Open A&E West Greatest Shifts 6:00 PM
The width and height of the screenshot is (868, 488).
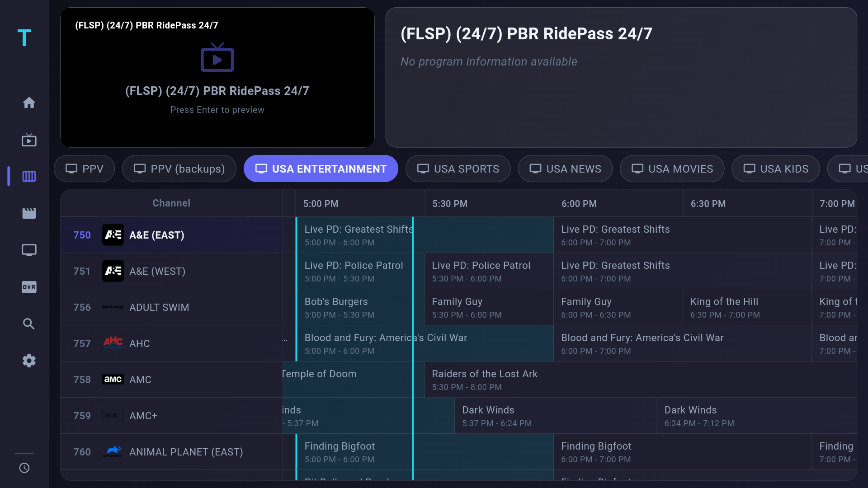[x=683, y=271]
